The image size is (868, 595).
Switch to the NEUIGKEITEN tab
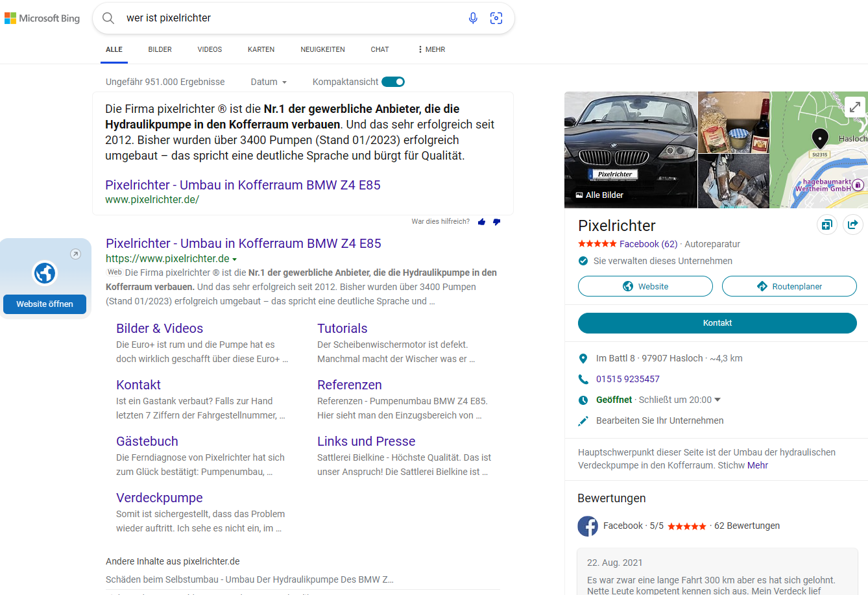click(322, 49)
